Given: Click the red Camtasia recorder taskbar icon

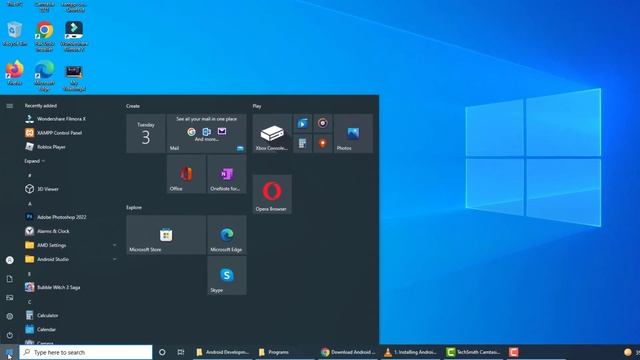Looking at the screenshot, I should point(514,352).
